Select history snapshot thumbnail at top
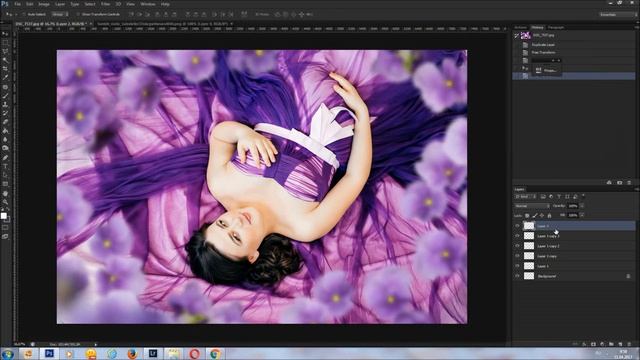The width and height of the screenshot is (640, 360). click(x=526, y=36)
